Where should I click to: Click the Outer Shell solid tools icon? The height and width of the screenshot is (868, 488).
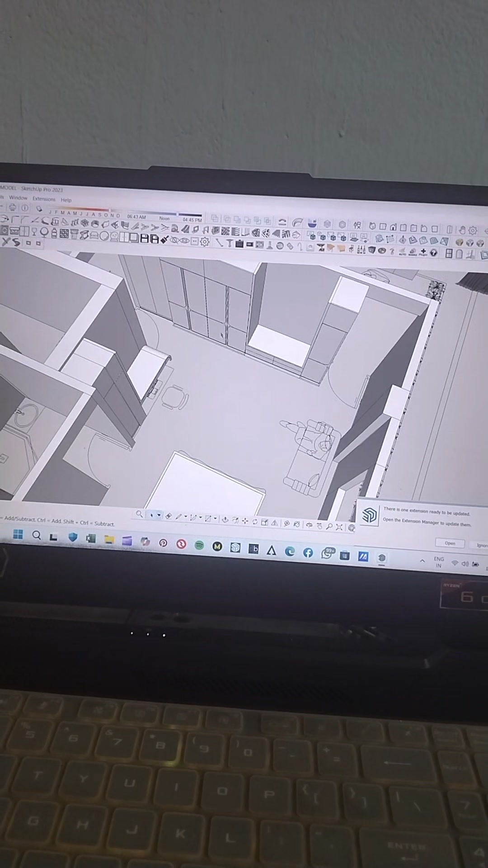pyautogui.click(x=215, y=219)
